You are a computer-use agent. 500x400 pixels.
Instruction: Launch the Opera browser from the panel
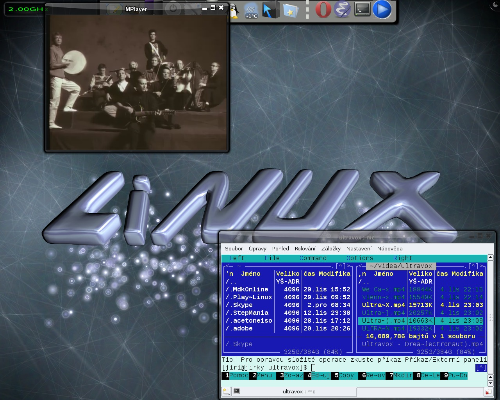point(323,9)
